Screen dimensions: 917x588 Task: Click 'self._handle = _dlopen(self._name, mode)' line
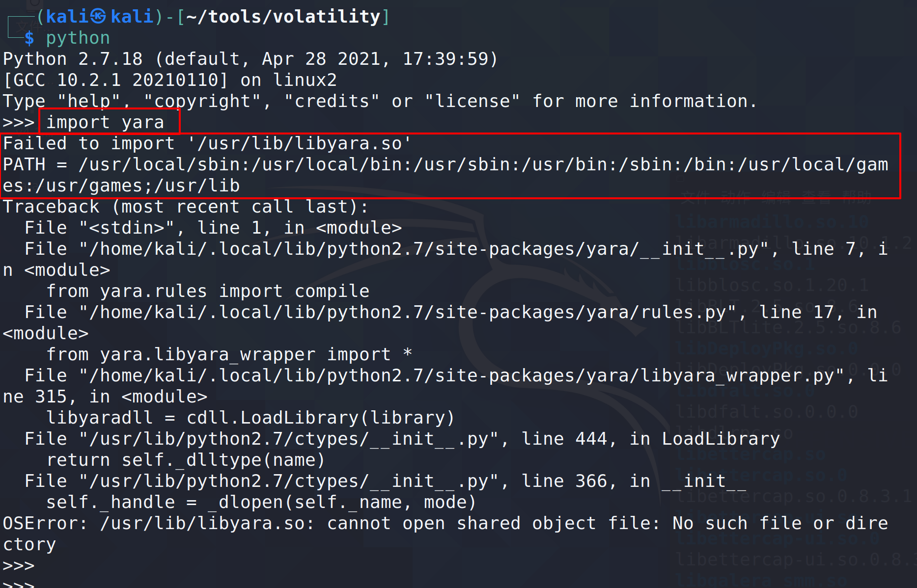click(261, 502)
